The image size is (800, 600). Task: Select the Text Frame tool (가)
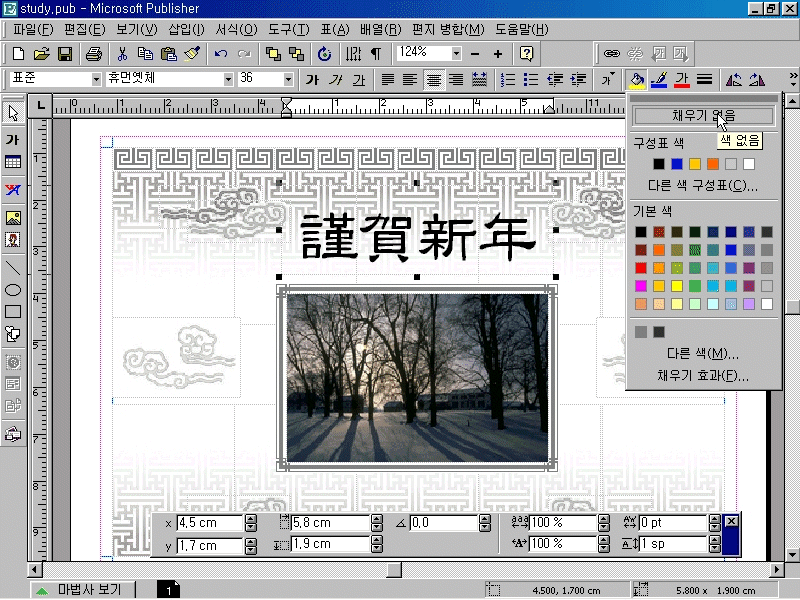pyautogui.click(x=13, y=139)
